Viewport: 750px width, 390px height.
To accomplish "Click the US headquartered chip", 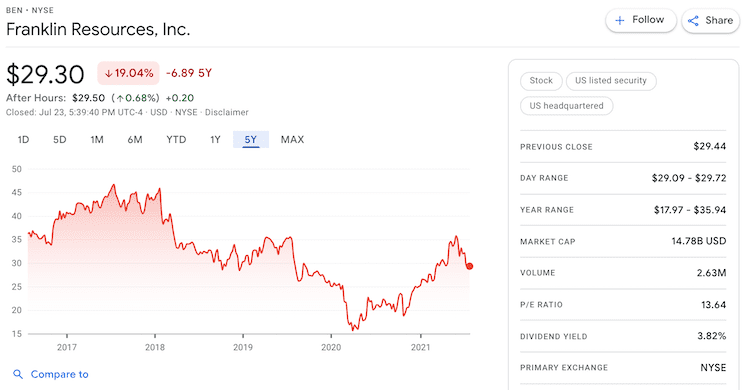I will [x=566, y=106].
